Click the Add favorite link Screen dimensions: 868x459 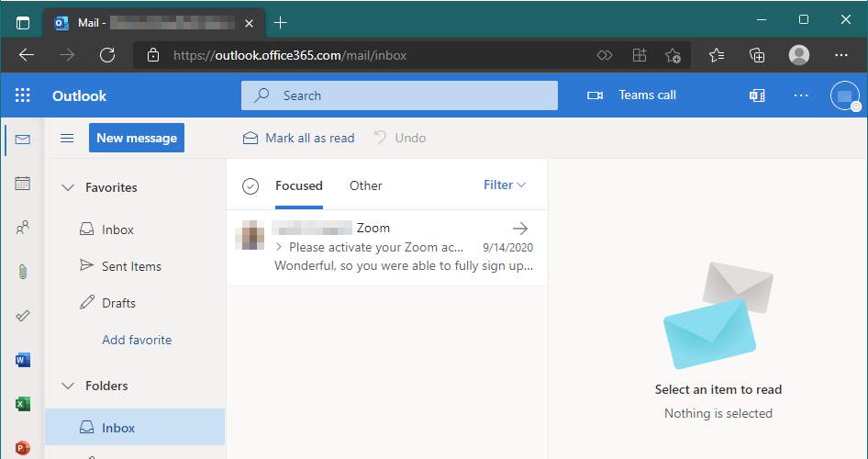(137, 340)
